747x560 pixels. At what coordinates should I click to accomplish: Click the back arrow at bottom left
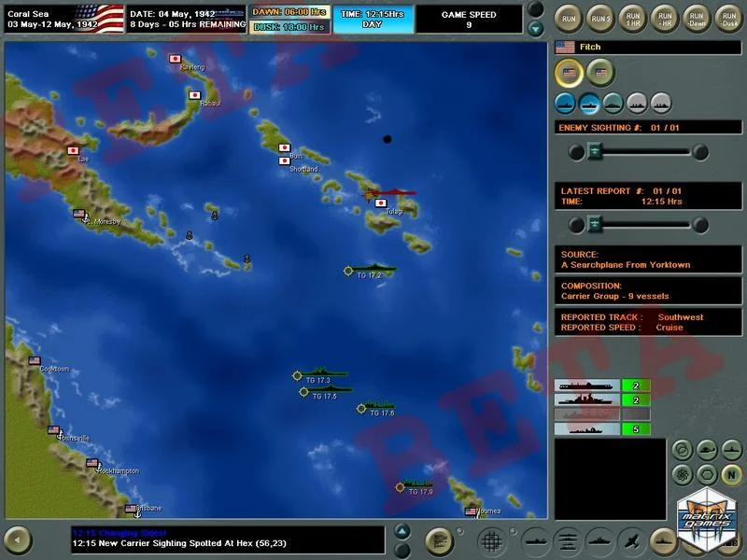click(18, 539)
